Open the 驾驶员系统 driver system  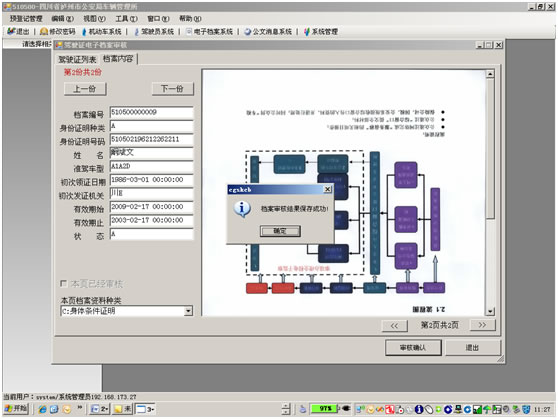(x=154, y=32)
